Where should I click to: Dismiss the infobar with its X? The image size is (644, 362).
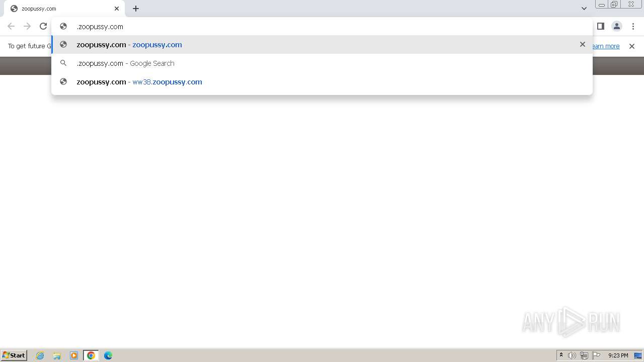632,46
